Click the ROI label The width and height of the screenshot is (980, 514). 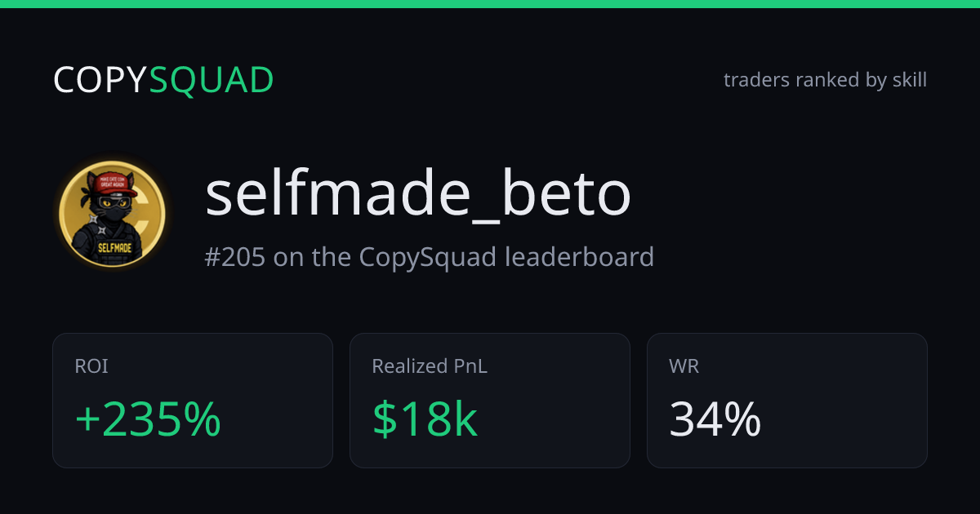click(91, 367)
